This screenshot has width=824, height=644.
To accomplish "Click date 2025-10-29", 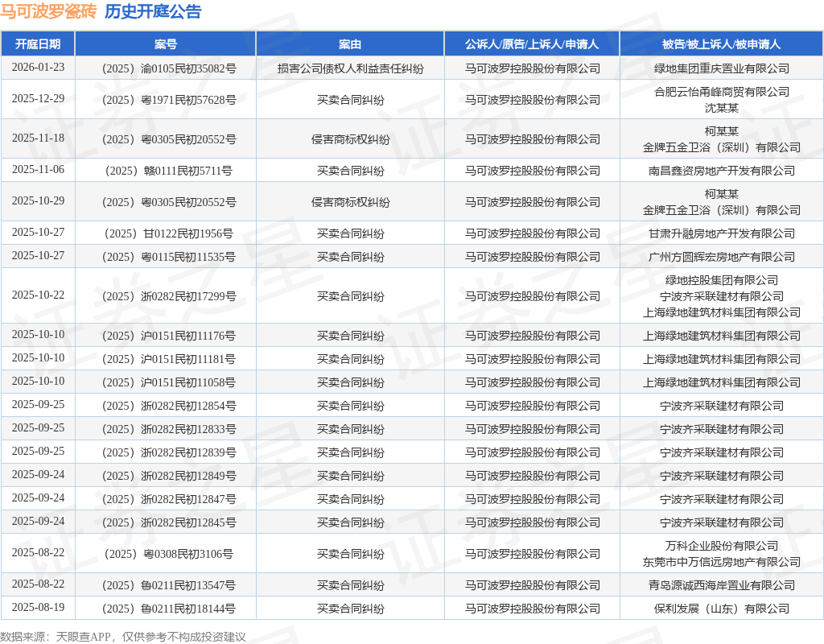I will [38, 201].
